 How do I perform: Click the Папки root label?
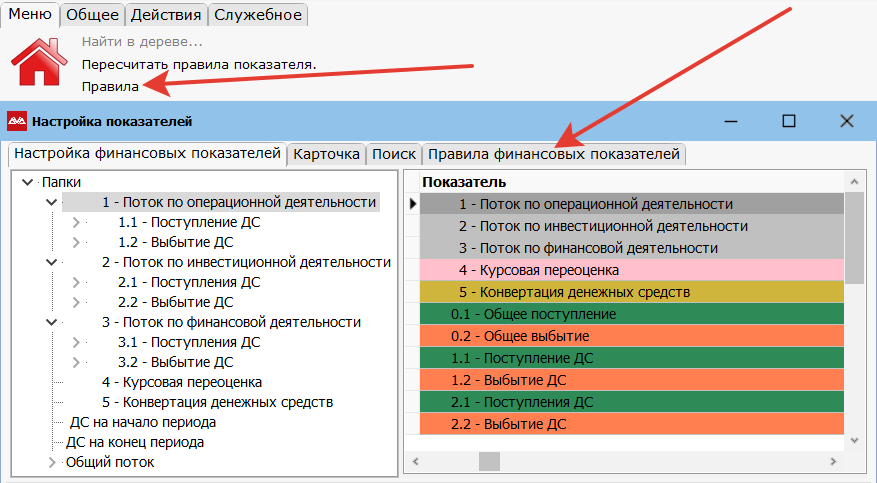(62, 182)
